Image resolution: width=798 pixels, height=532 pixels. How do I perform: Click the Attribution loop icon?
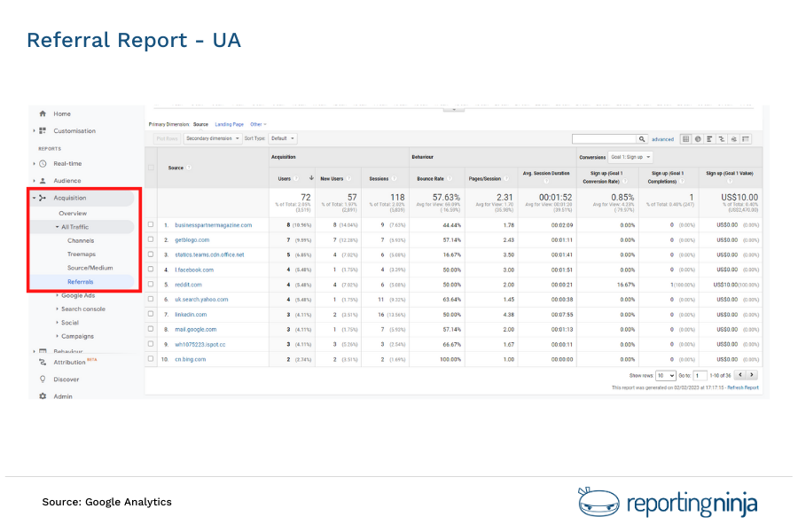pos(43,362)
